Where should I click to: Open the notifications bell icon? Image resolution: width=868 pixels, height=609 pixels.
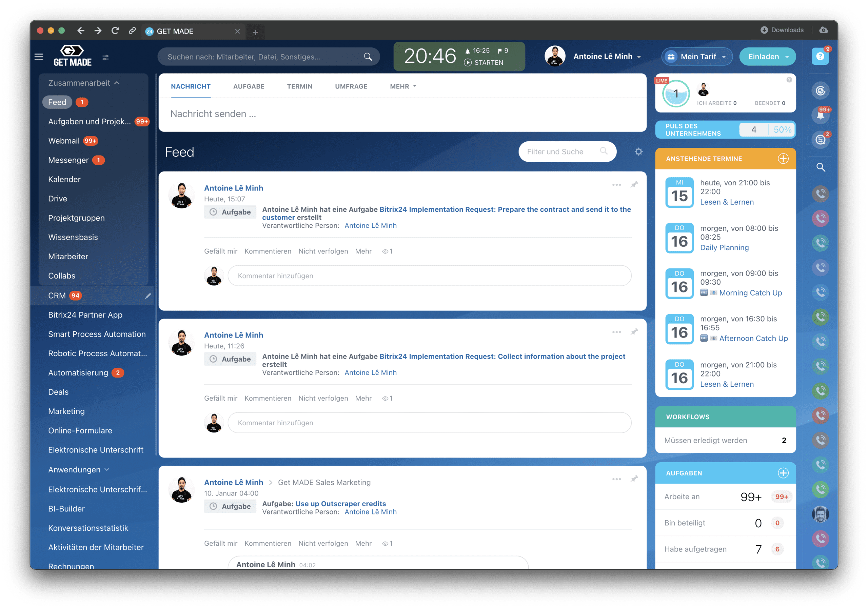point(821,115)
